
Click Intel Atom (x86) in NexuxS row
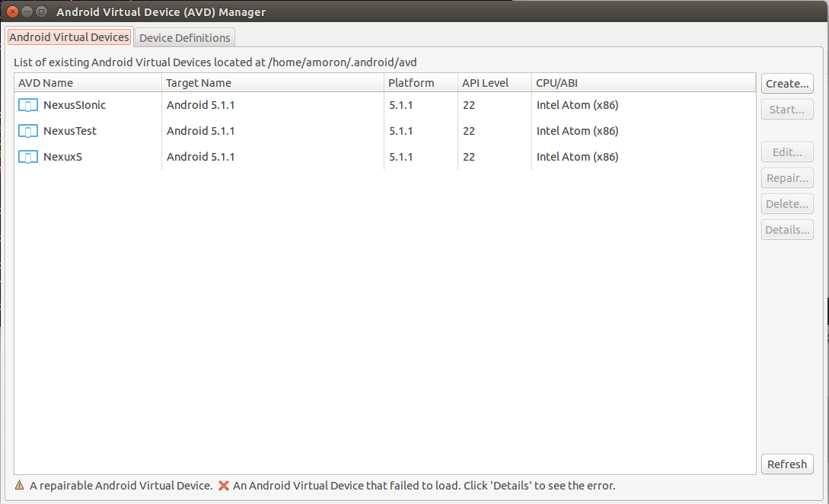(577, 157)
